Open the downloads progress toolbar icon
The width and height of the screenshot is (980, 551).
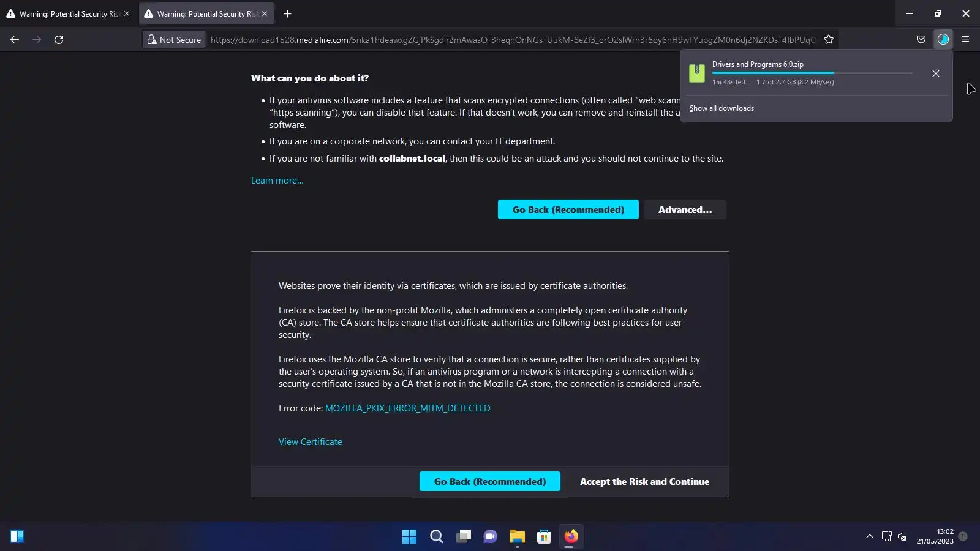pyautogui.click(x=943, y=40)
